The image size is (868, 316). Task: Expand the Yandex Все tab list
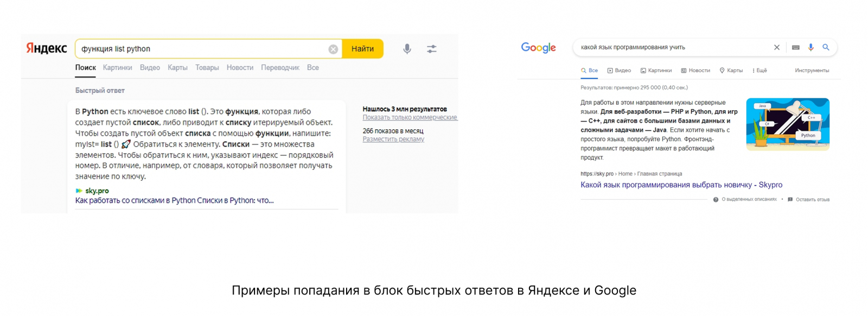[x=313, y=68]
